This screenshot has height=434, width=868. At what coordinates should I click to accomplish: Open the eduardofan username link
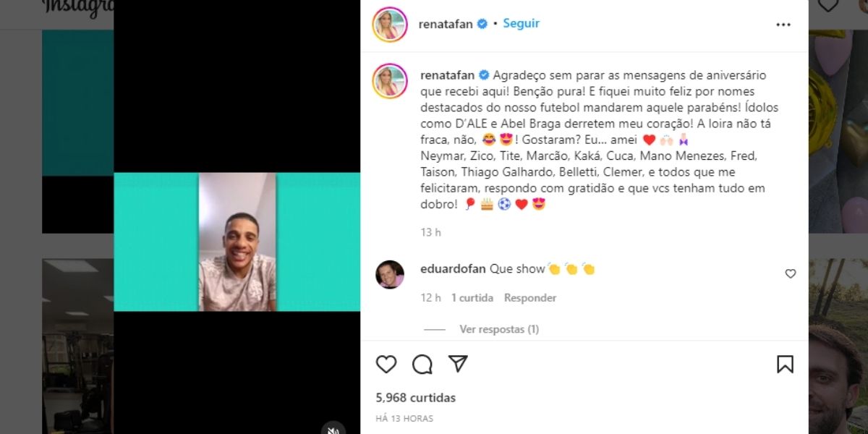(x=454, y=269)
